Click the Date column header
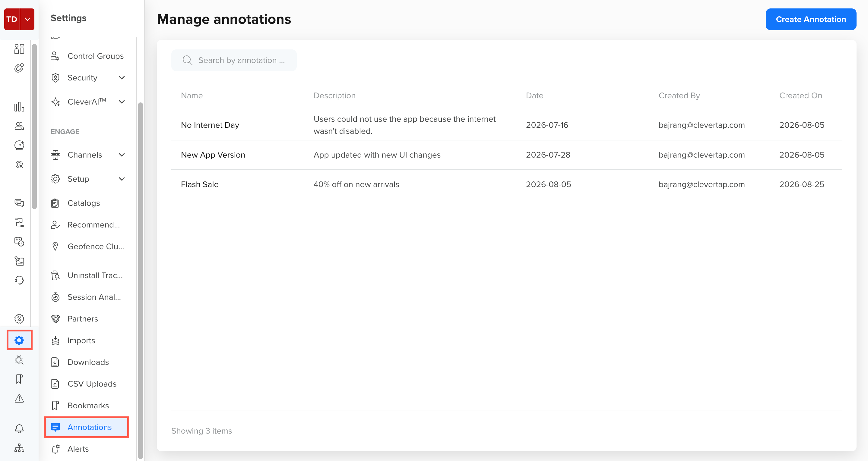Image resolution: width=868 pixels, height=461 pixels. [x=534, y=96]
